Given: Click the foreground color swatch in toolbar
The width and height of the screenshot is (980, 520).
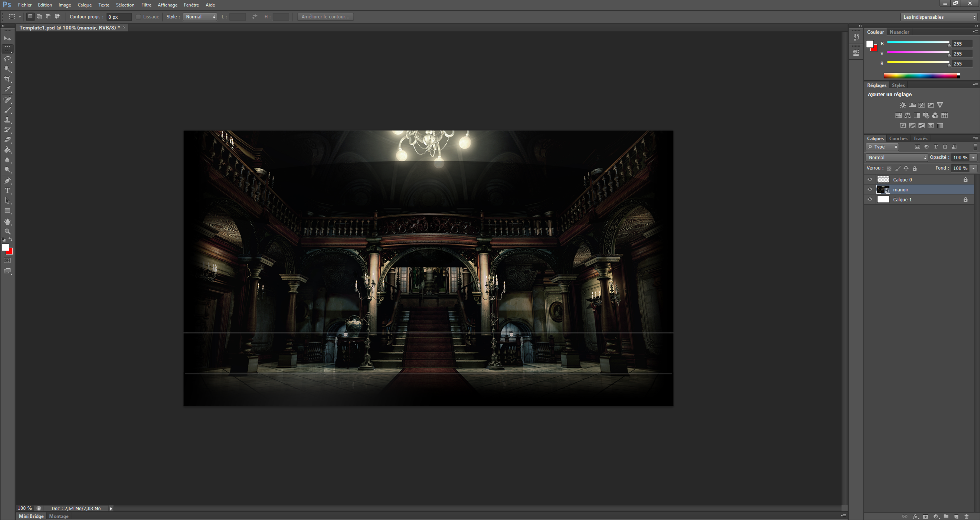Looking at the screenshot, I should [5, 247].
